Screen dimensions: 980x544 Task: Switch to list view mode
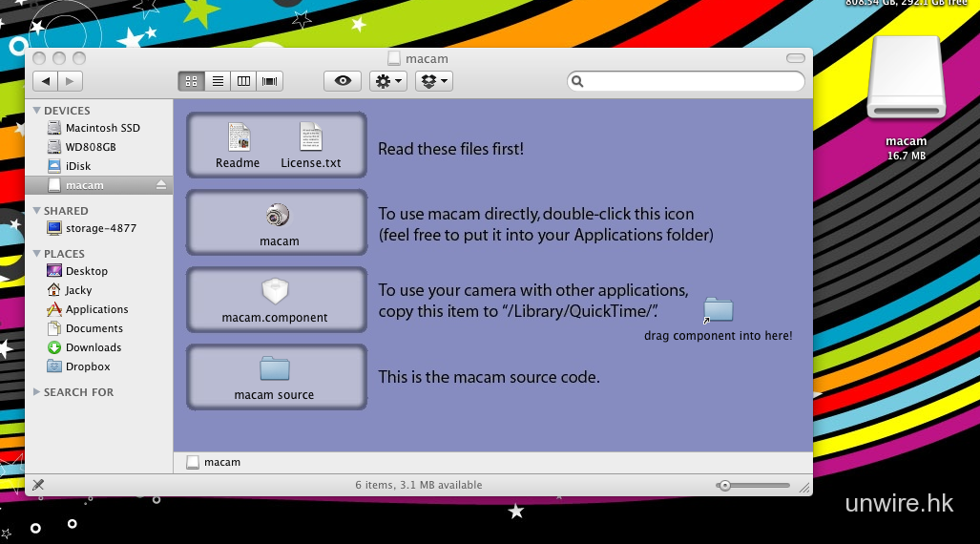(x=218, y=81)
